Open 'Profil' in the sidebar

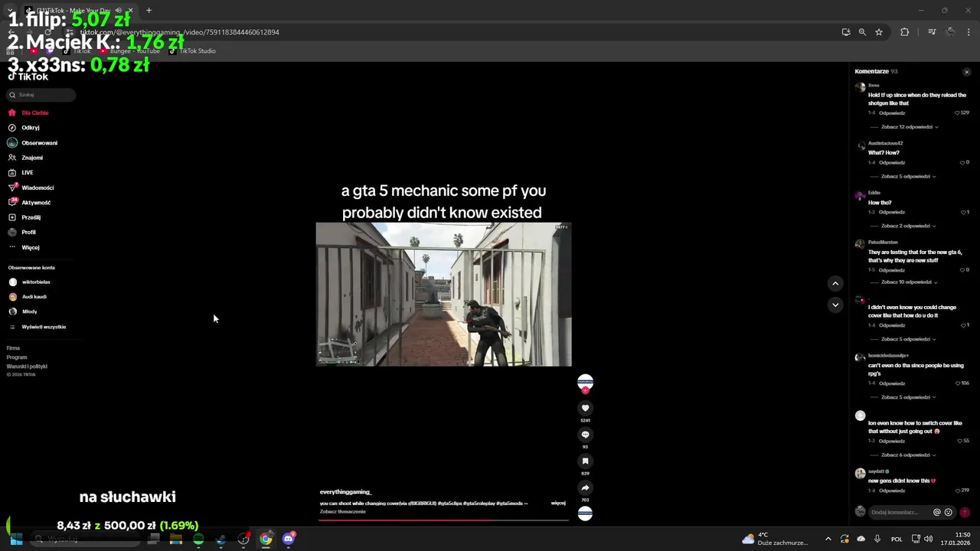(x=28, y=232)
